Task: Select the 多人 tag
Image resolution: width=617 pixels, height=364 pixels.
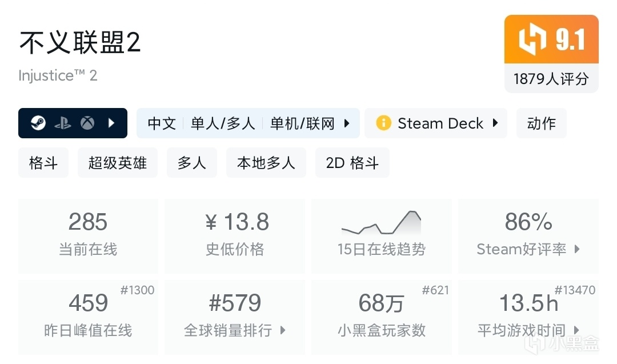Action: (192, 163)
